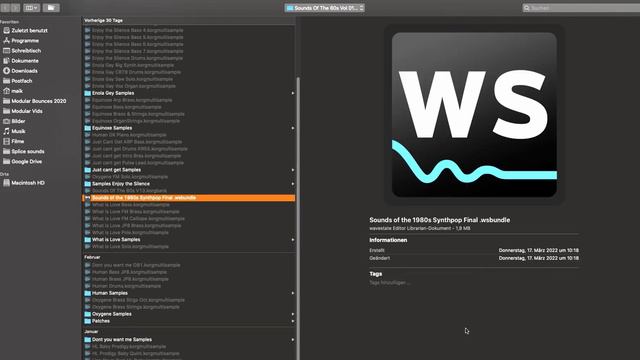Viewport: 640px width, 360px height.
Task: Expand the Human Samples folder arrow
Action: (293, 293)
